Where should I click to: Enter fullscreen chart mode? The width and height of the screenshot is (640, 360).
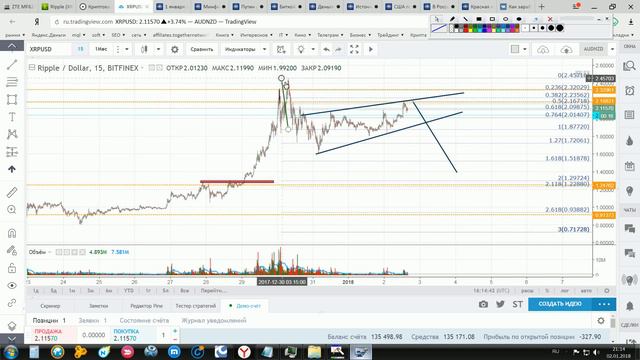click(354, 49)
